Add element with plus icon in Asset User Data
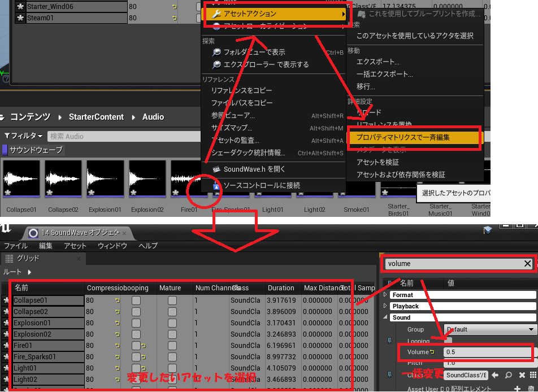The image size is (538, 392). coord(517,388)
